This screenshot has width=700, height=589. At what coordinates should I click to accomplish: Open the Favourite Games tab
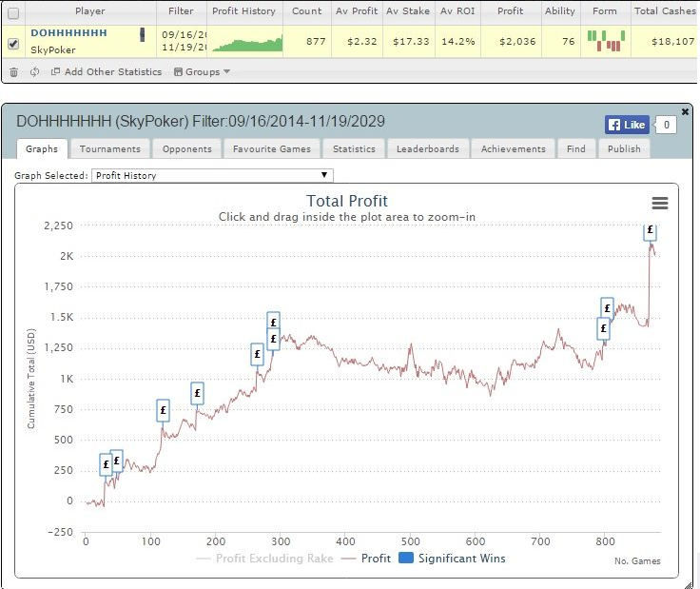coord(272,148)
